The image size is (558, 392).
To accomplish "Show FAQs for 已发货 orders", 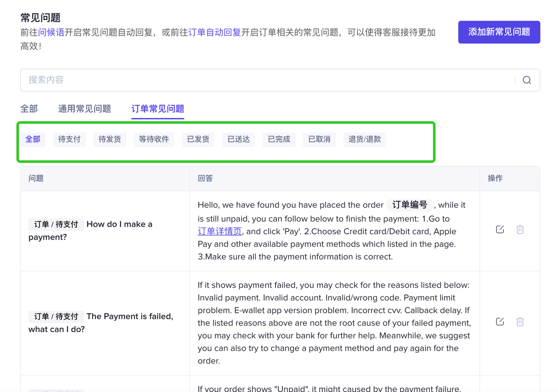I will (x=198, y=140).
